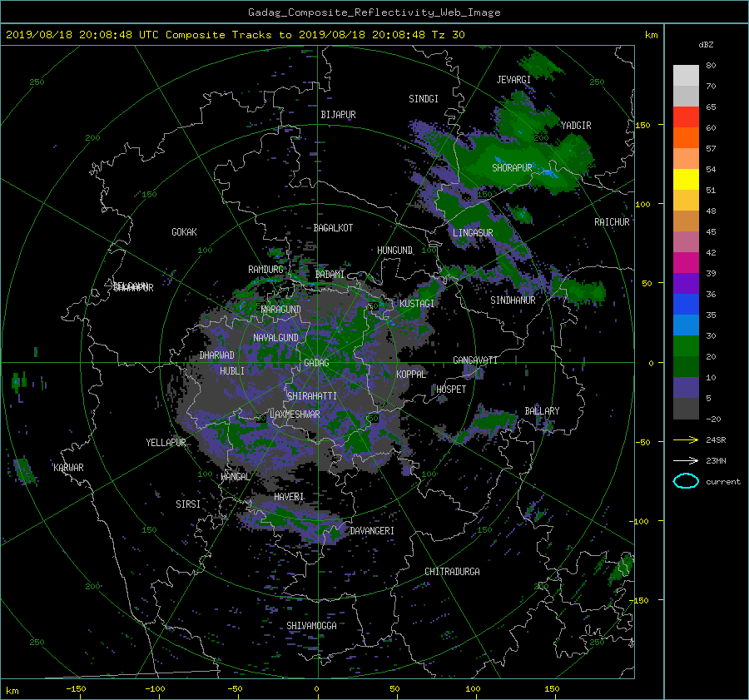Image resolution: width=749 pixels, height=700 pixels.
Task: Click the green echo cell west of KARWAR
Action: tap(24, 470)
